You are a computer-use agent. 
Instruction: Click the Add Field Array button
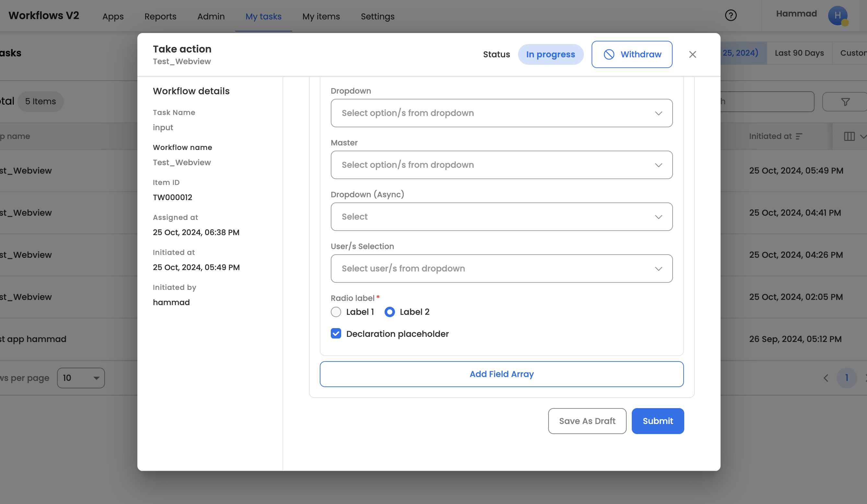(x=501, y=374)
